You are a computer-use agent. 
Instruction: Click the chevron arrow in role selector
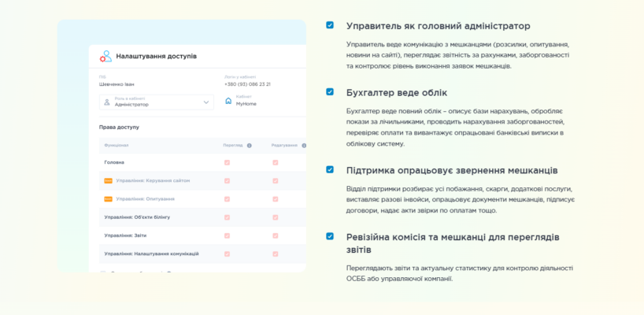pyautogui.click(x=206, y=102)
